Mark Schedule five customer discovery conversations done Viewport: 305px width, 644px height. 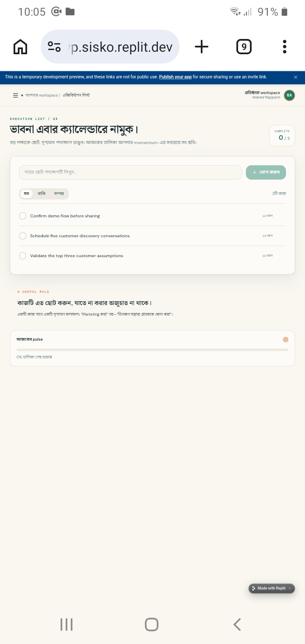[23, 236]
